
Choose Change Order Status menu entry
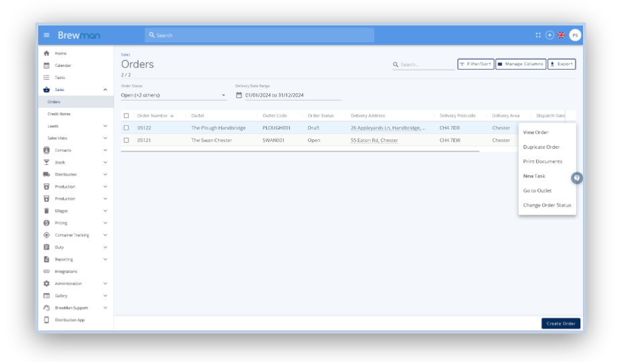pos(547,205)
